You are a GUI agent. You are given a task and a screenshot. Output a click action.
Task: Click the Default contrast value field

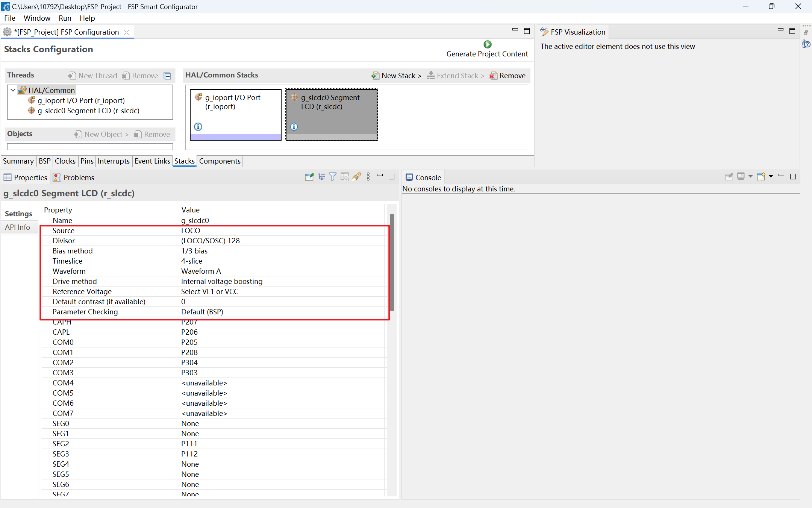coord(282,302)
